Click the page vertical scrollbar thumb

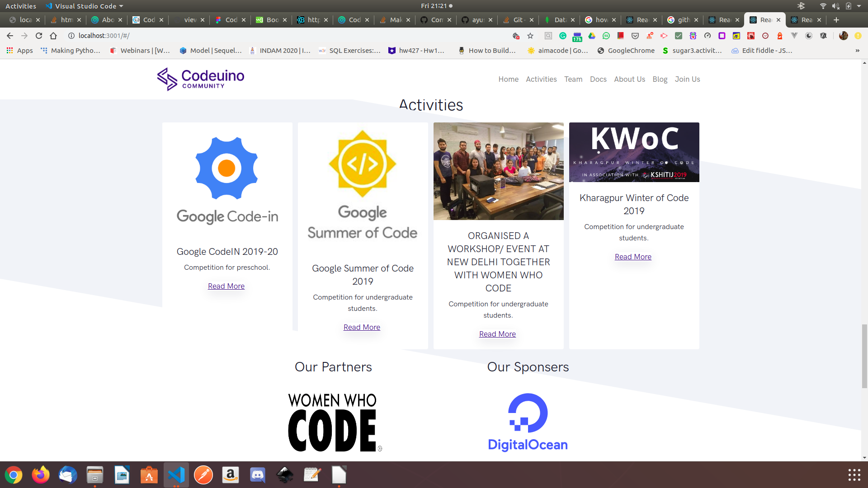[864, 356]
